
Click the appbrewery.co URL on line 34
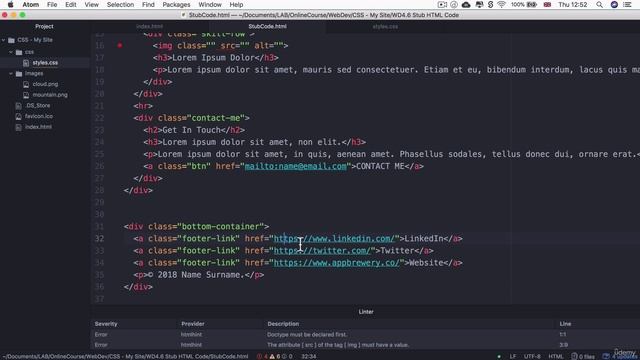[x=337, y=263]
